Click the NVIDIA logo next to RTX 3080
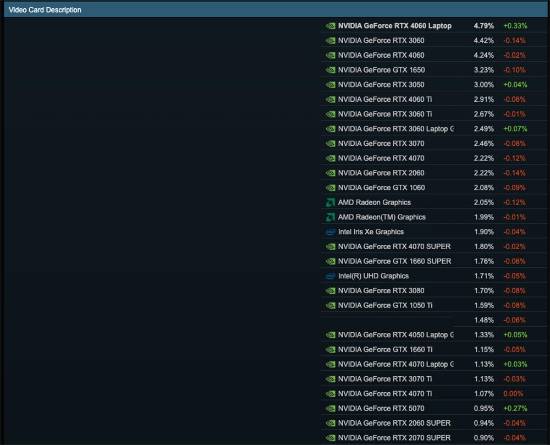The width and height of the screenshot is (550, 445). pos(330,291)
